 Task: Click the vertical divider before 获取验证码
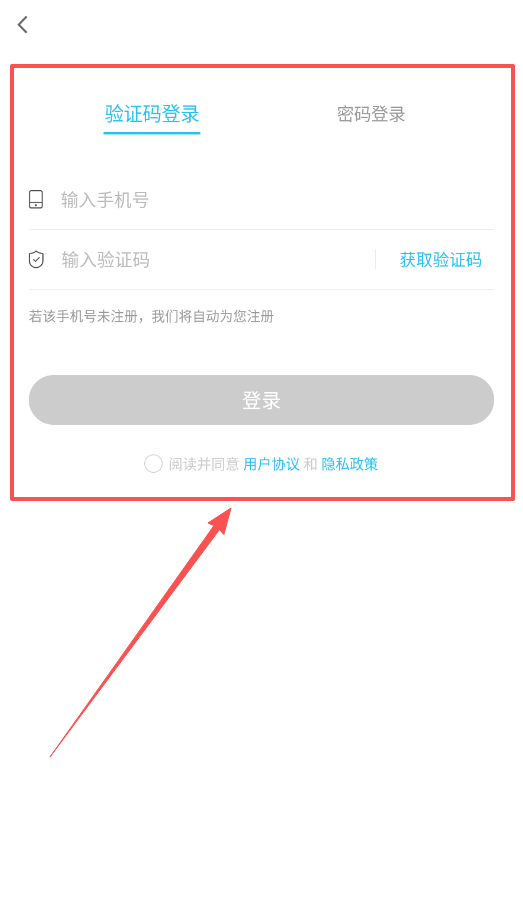point(376,259)
